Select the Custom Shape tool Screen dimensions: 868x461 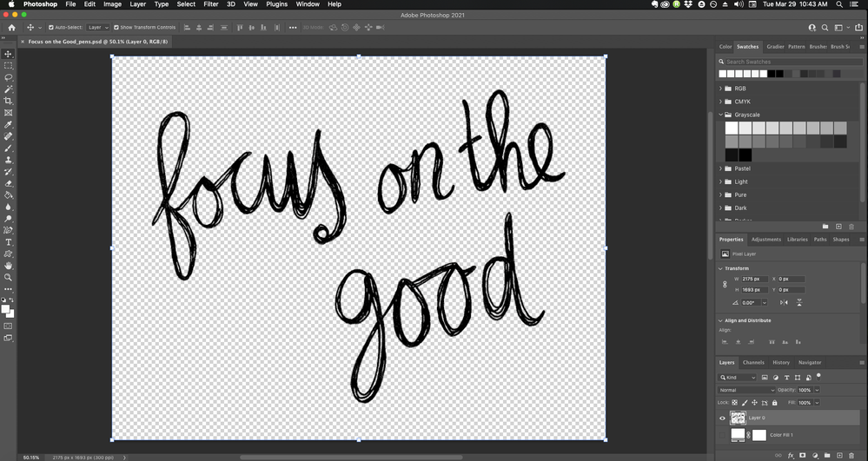coord(9,254)
